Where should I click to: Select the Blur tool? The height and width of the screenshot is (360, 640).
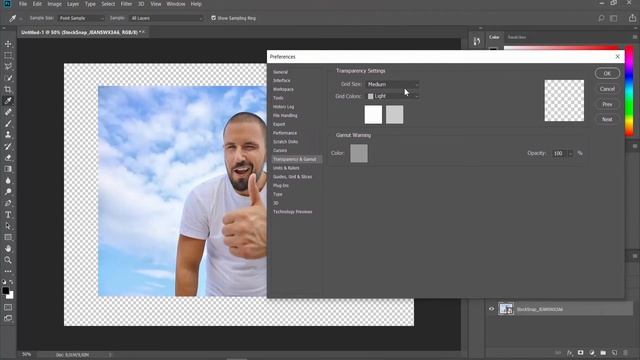(8, 180)
